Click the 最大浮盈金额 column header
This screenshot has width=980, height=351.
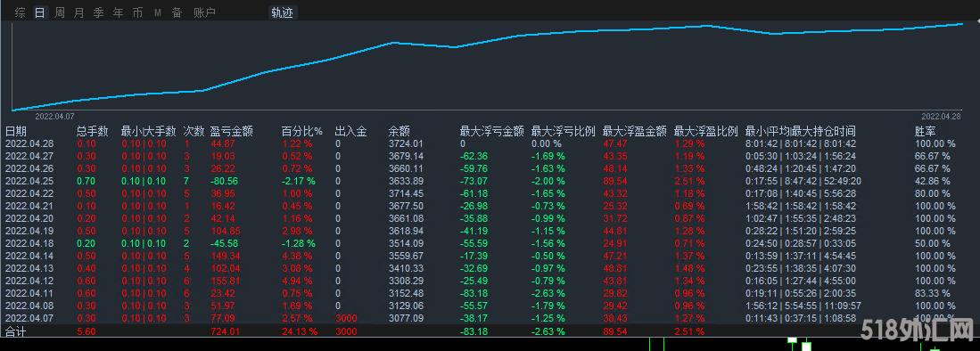pyautogui.click(x=634, y=131)
